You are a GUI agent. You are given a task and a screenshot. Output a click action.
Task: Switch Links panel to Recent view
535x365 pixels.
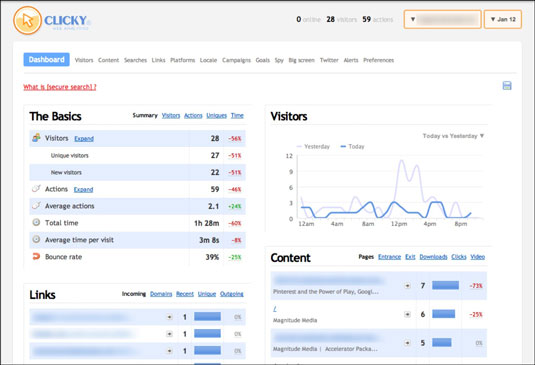click(185, 294)
